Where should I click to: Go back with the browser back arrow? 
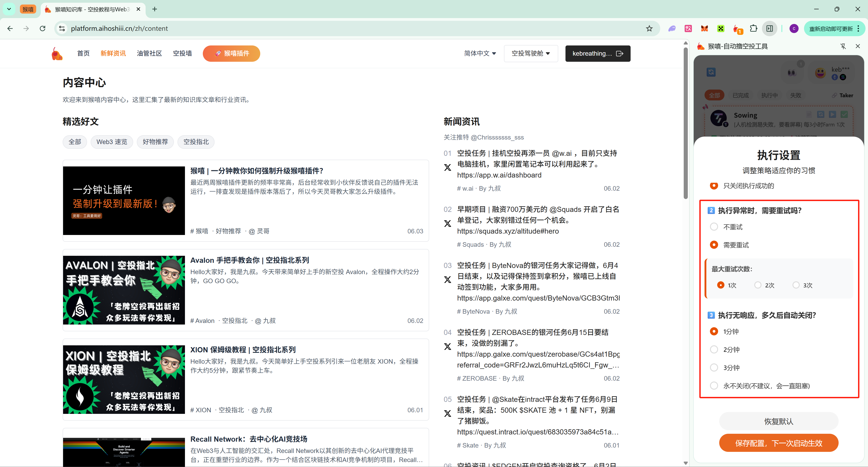tap(10, 29)
